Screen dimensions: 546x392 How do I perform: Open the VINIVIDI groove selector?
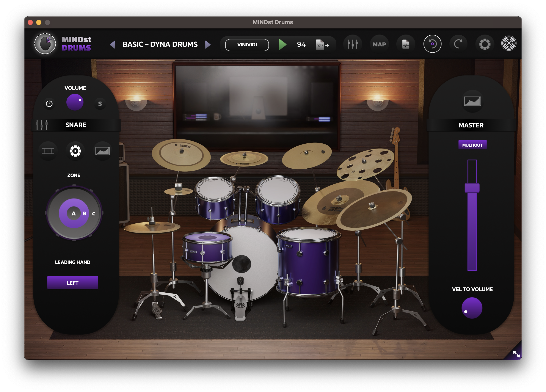(x=247, y=45)
